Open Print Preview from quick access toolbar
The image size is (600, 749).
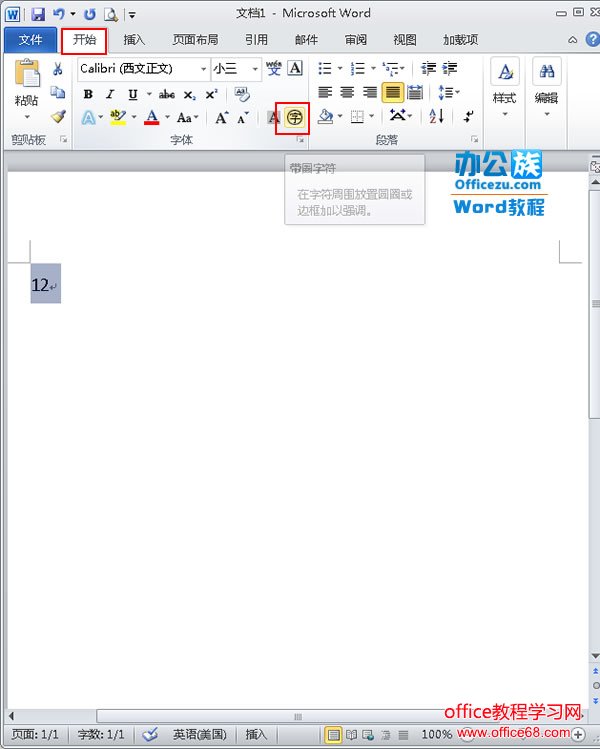click(x=111, y=14)
